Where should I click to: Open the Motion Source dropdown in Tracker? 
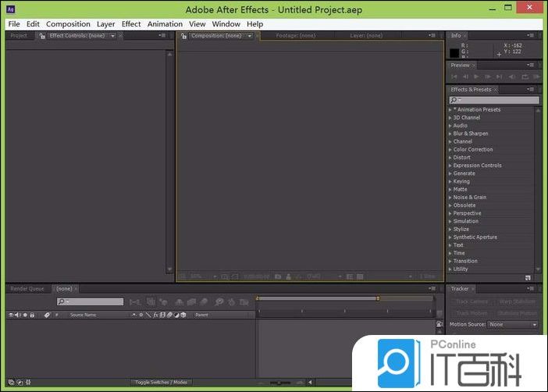(512, 325)
